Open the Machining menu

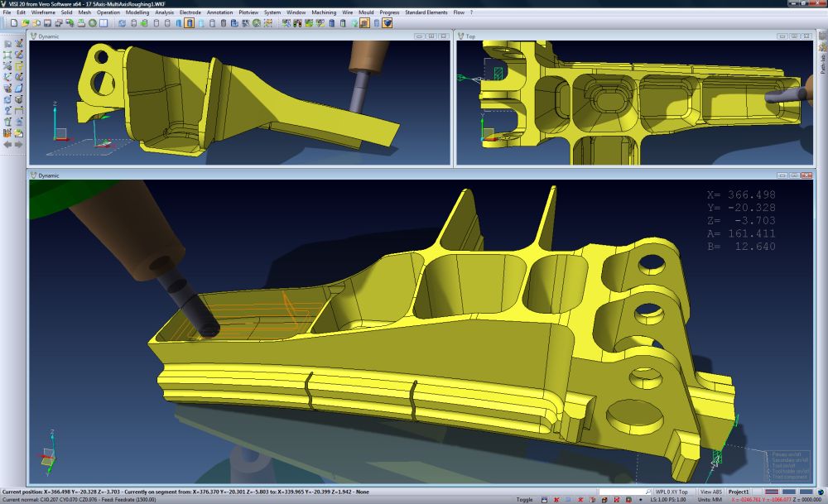pos(324,12)
